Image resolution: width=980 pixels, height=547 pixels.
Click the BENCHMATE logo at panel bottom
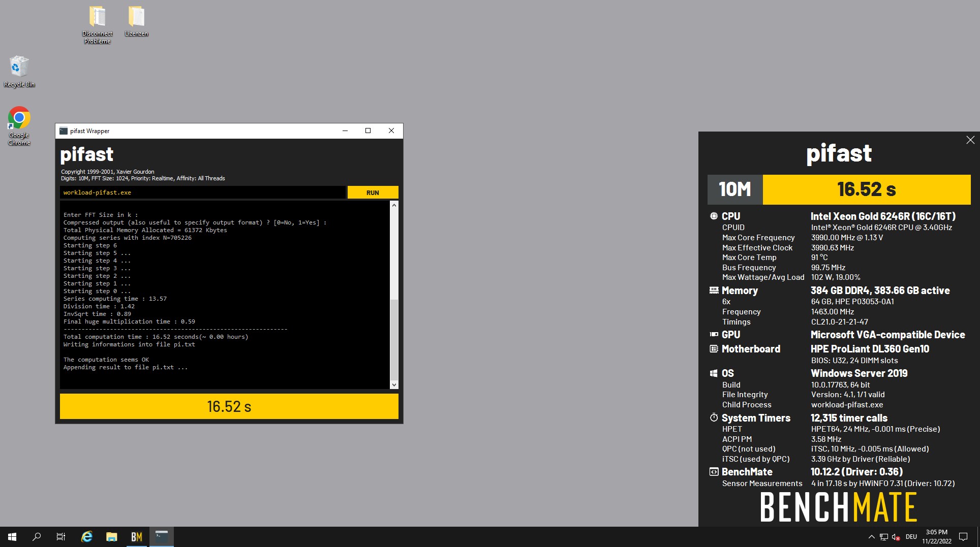[x=839, y=507]
